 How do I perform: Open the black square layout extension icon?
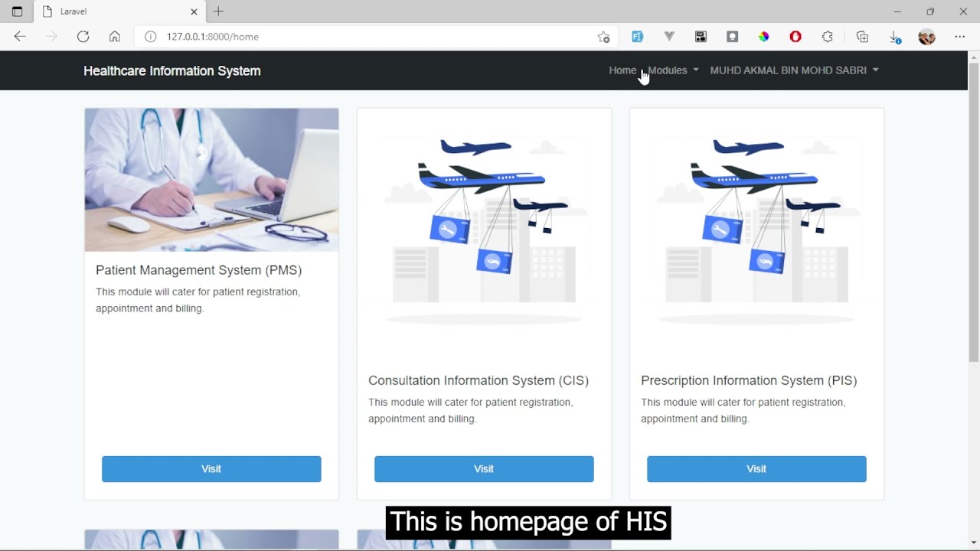coord(701,37)
